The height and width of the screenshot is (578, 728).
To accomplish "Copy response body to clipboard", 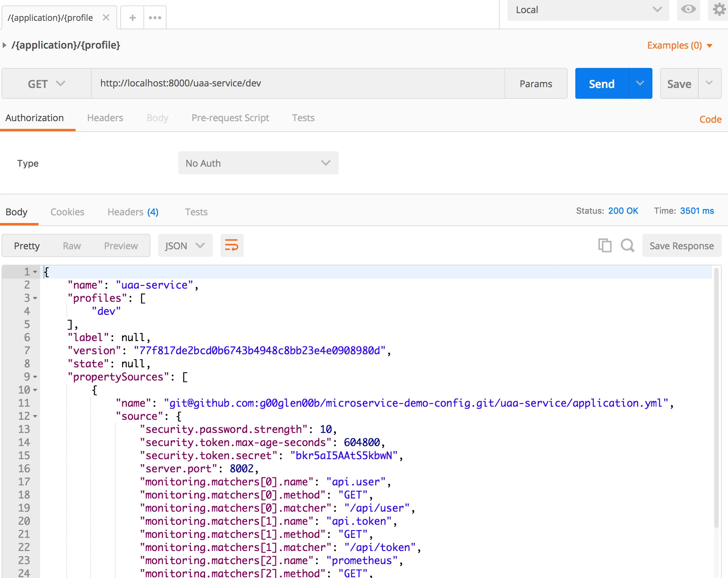I will (x=605, y=245).
